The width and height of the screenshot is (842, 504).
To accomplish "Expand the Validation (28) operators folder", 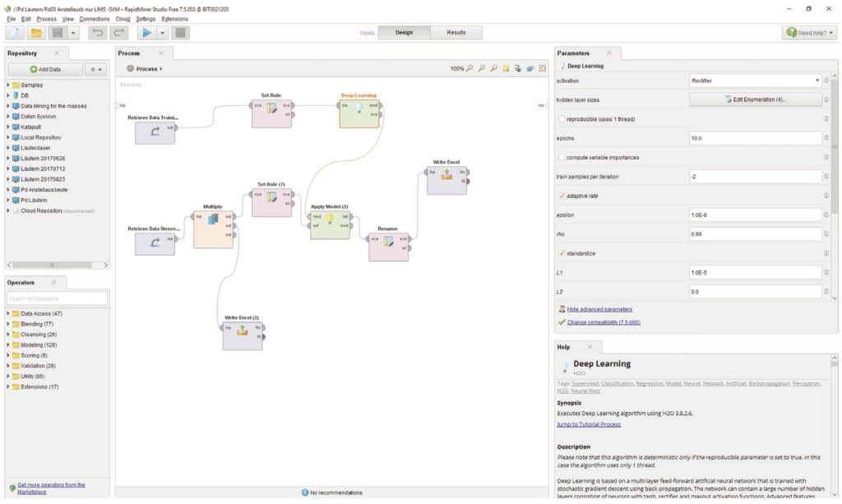I will [8, 366].
